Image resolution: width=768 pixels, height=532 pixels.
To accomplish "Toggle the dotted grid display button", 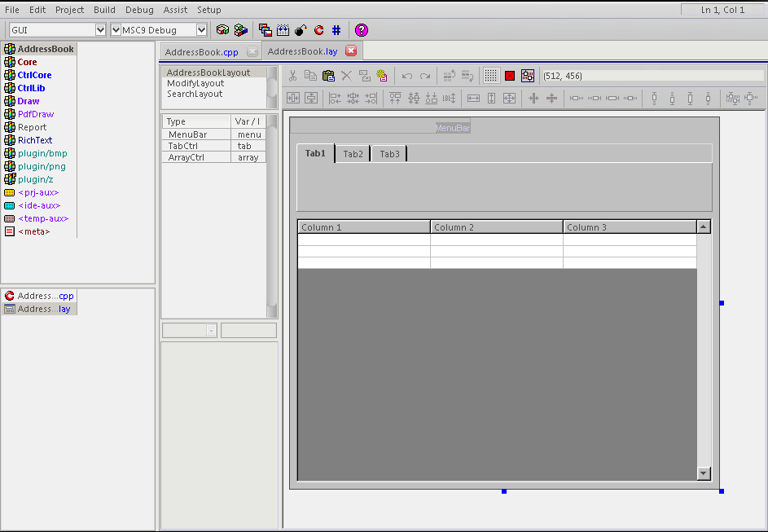I will pyautogui.click(x=491, y=76).
